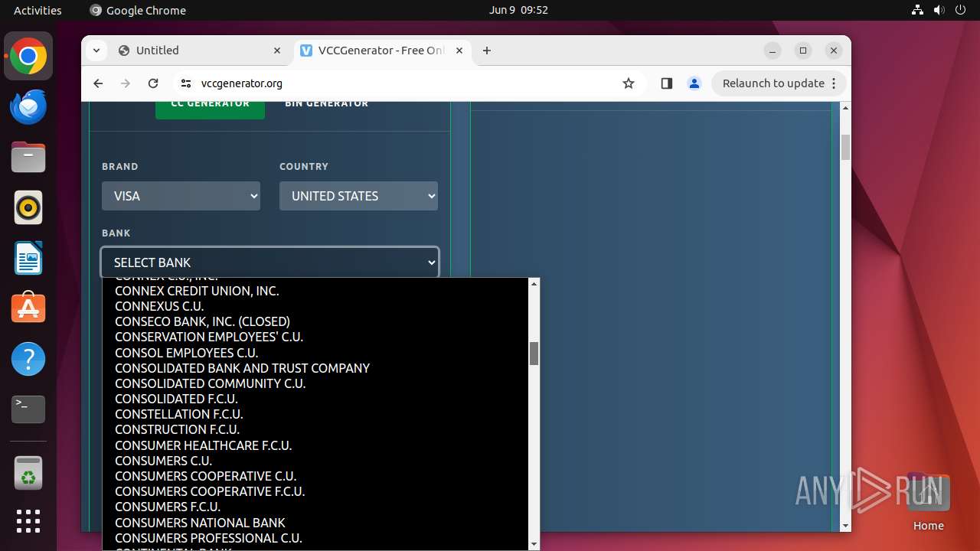The image size is (980, 551).
Task: Choose CONSOLIDATED F.C.U. option
Action: point(315,399)
